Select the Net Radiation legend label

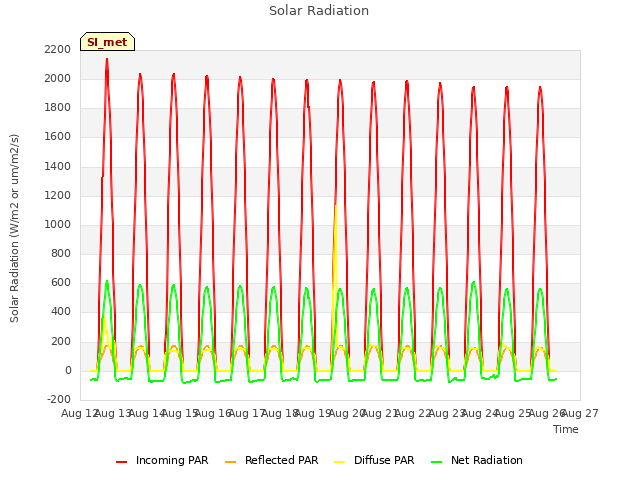(487, 460)
